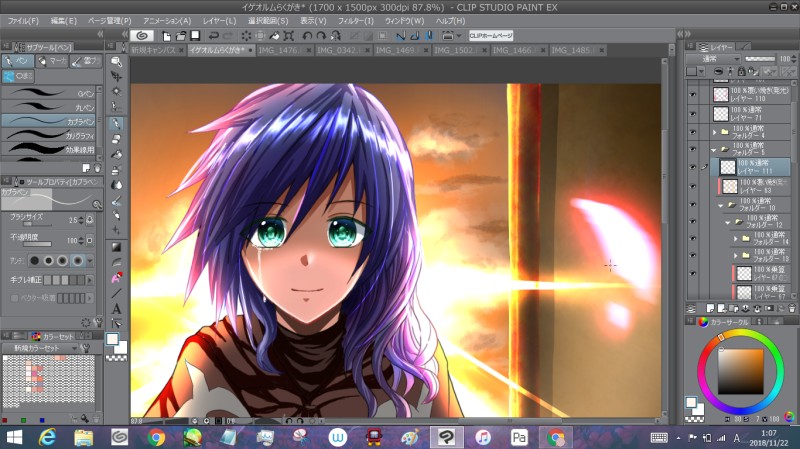800x449 pixels.
Task: Select the 効果線用 sub tool
Action: 50,149
